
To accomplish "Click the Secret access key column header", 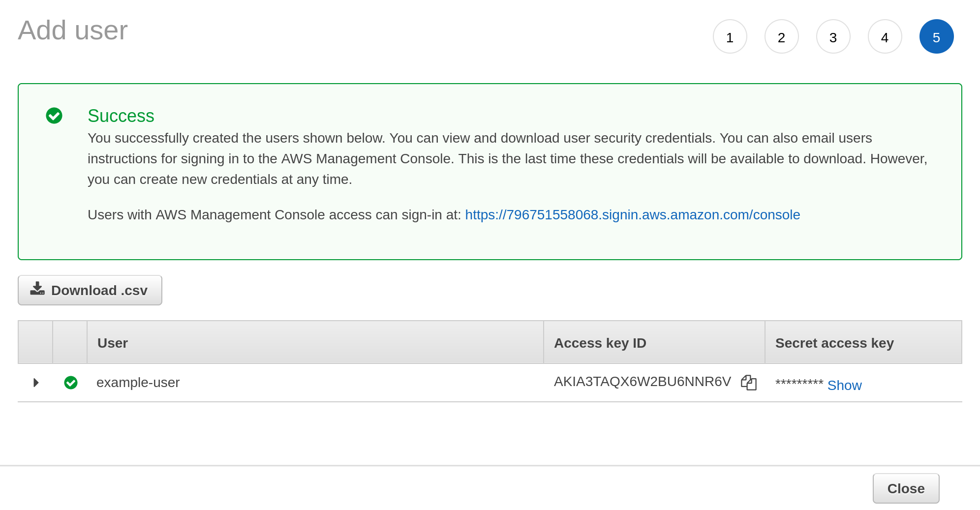I will coord(834,343).
